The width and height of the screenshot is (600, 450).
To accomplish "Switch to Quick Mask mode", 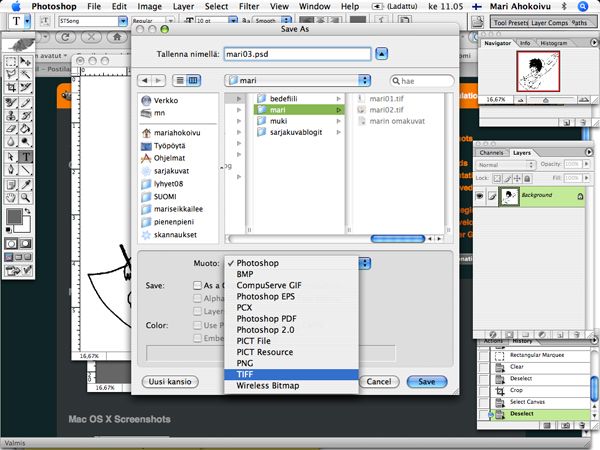I will (26, 244).
